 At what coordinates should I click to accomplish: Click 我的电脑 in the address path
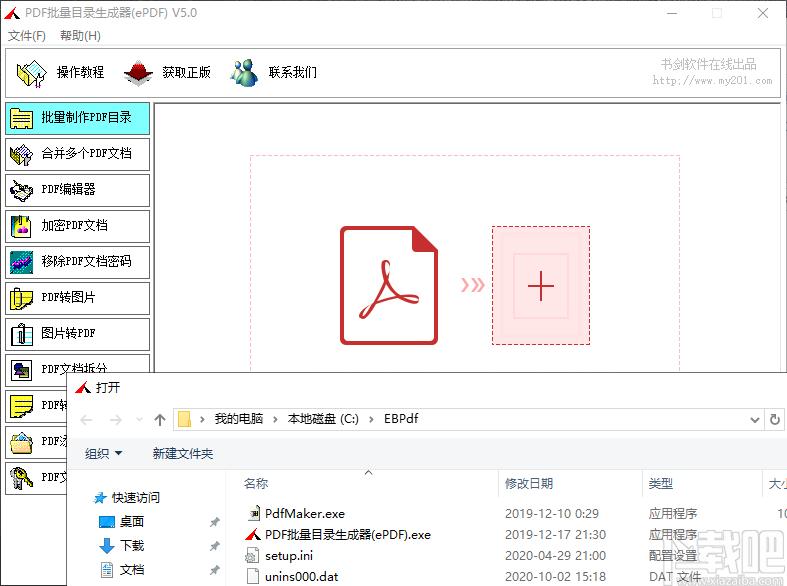239,419
